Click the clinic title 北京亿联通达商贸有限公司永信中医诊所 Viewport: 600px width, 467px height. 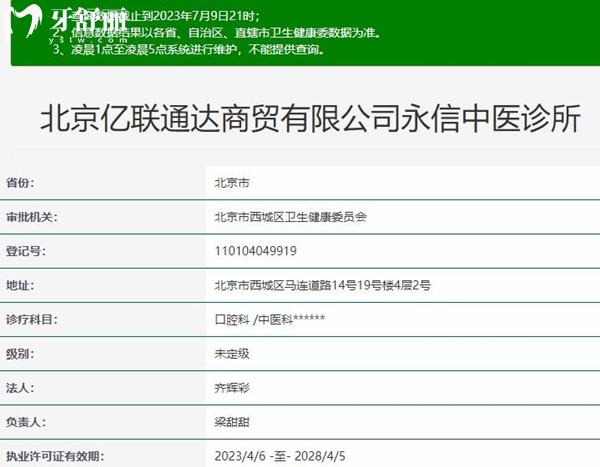point(309,119)
